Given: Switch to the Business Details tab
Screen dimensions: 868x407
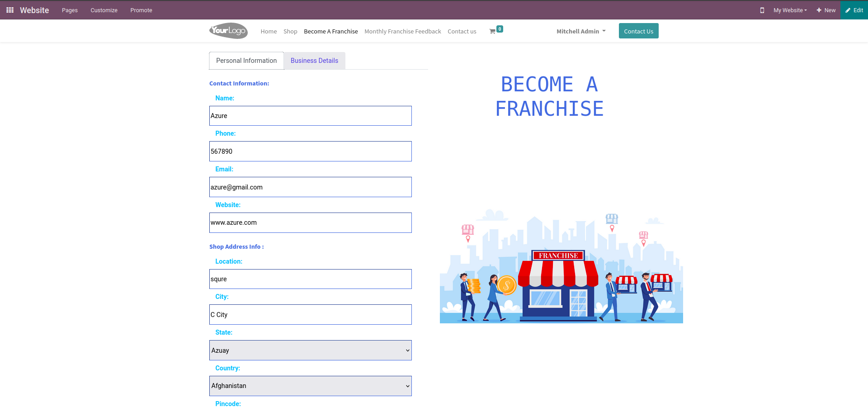Looking at the screenshot, I should (314, 61).
